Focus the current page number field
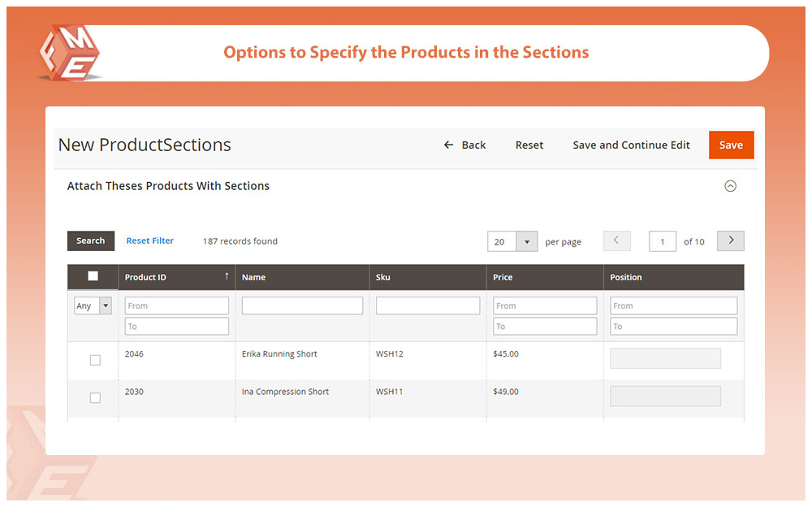 pos(662,242)
